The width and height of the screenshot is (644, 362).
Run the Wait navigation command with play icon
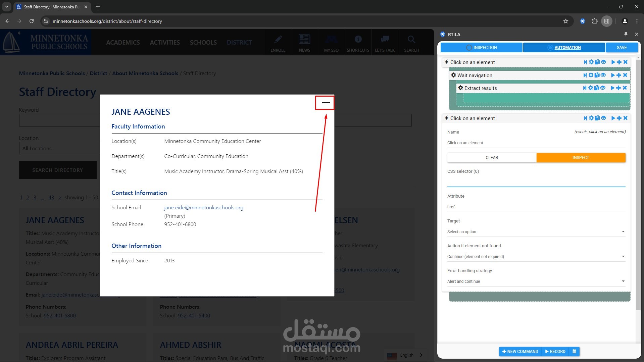(613, 75)
